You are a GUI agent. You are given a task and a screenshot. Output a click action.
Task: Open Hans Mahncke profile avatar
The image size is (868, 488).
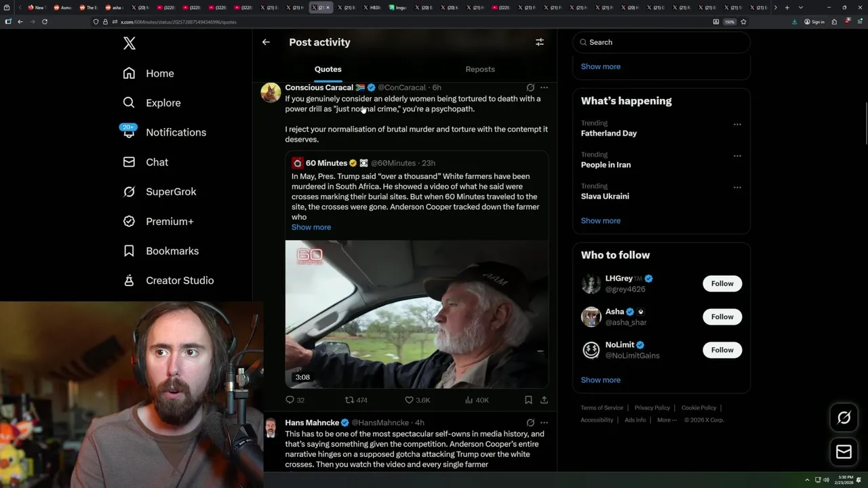pyautogui.click(x=271, y=428)
